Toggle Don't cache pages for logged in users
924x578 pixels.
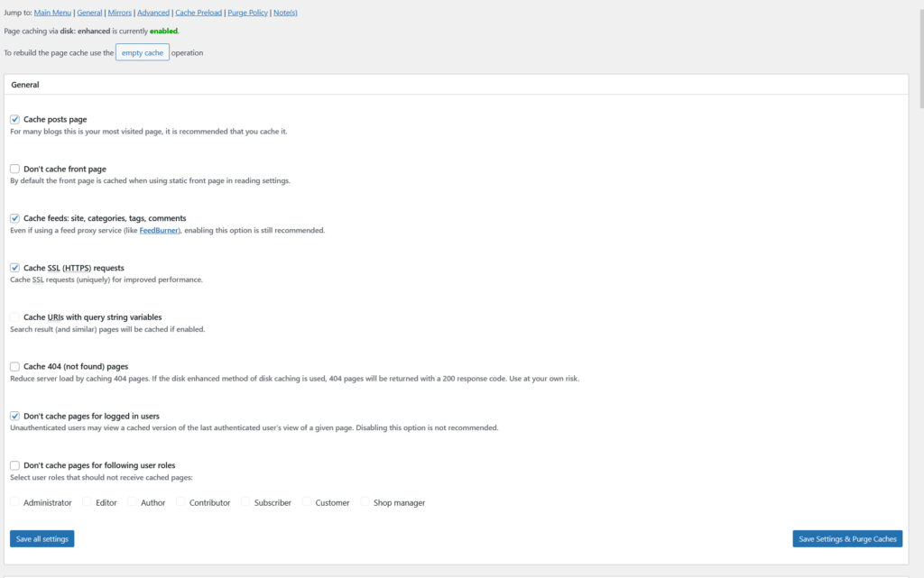tap(14, 416)
